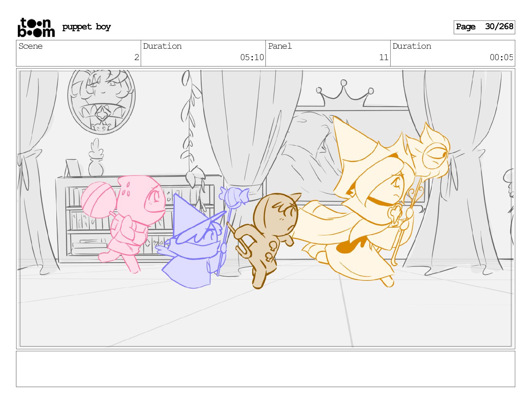Click the empty notes box below panel
Image resolution: width=532 pixels, height=411 pixels.
click(266, 369)
